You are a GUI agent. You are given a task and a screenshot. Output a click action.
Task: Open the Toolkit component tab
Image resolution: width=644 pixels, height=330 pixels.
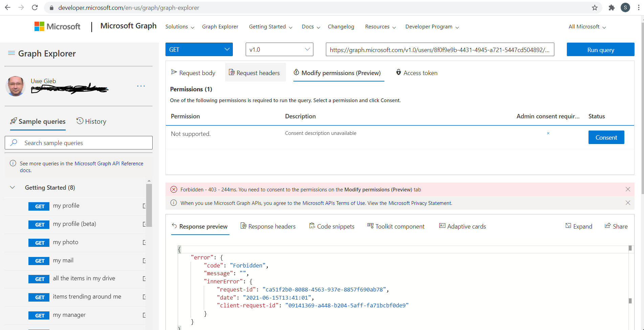[x=396, y=226]
